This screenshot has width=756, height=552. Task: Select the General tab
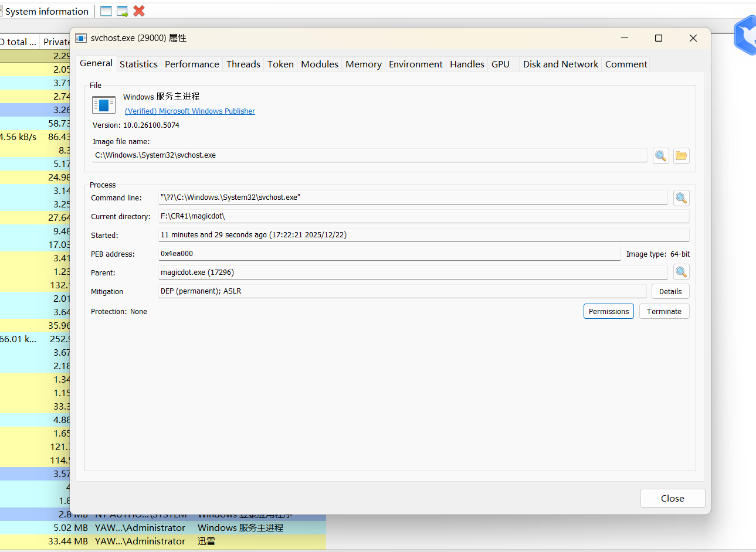tap(96, 63)
